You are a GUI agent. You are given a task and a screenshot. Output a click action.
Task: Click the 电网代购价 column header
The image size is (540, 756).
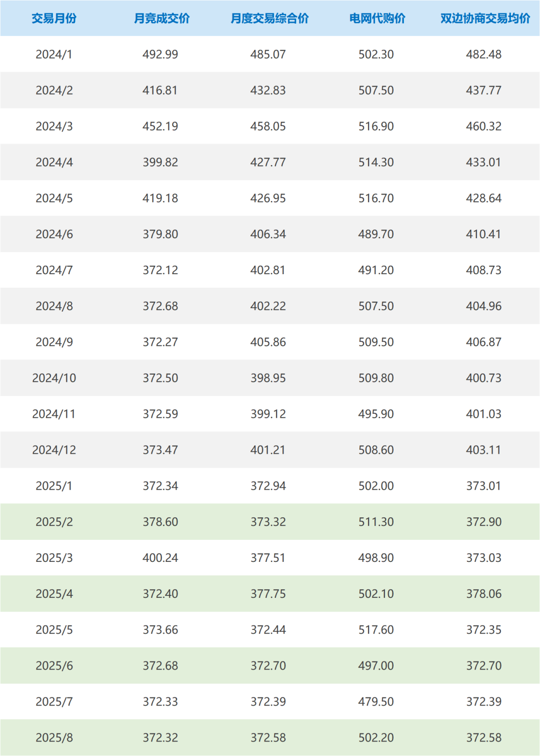click(x=377, y=19)
